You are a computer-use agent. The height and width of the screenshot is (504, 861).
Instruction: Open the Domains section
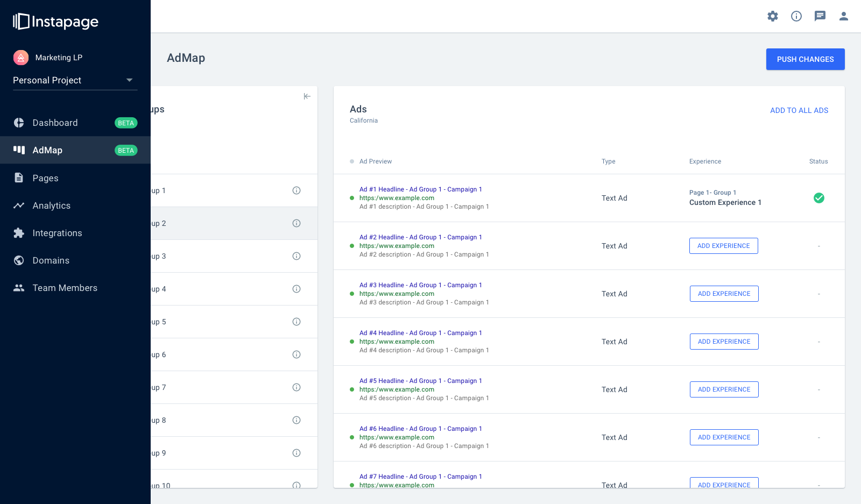(50, 260)
